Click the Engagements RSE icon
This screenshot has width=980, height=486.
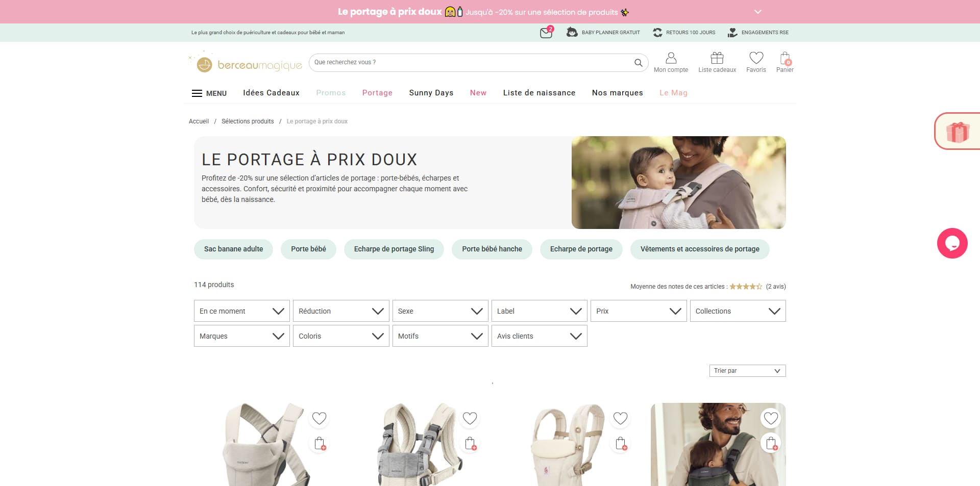[x=732, y=32]
